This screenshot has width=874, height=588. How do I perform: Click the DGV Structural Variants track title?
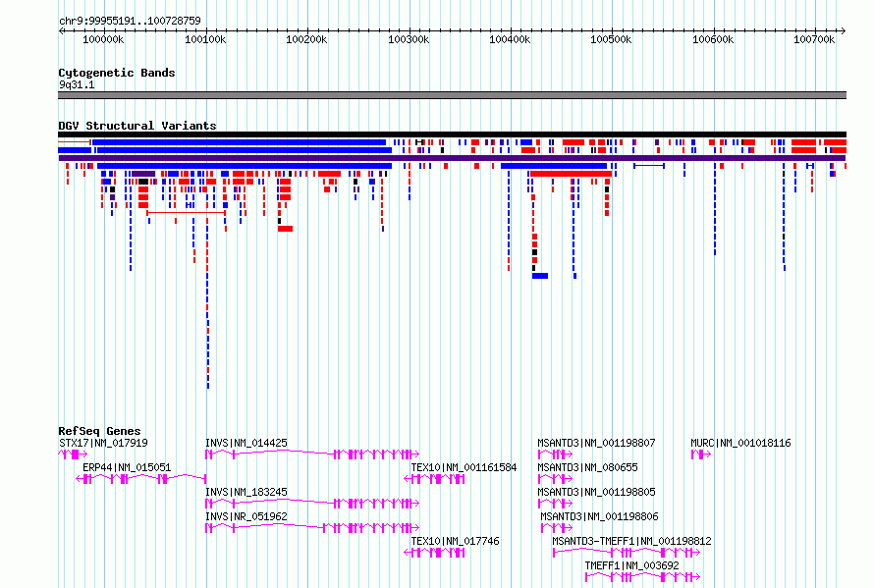click(x=137, y=126)
